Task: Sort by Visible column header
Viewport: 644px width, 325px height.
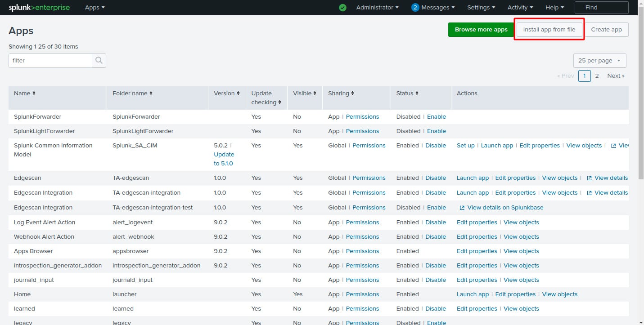Action: point(304,93)
